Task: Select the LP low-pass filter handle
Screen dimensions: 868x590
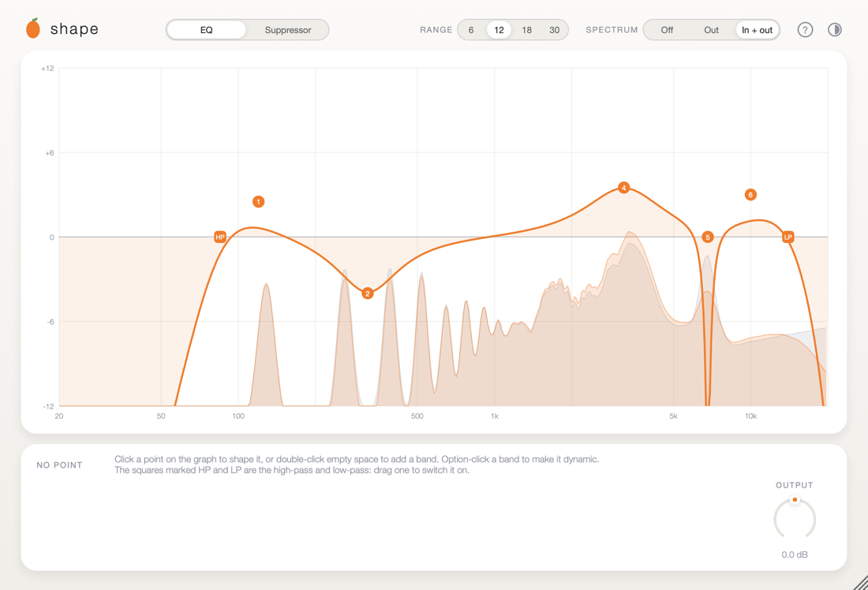Action: tap(788, 237)
